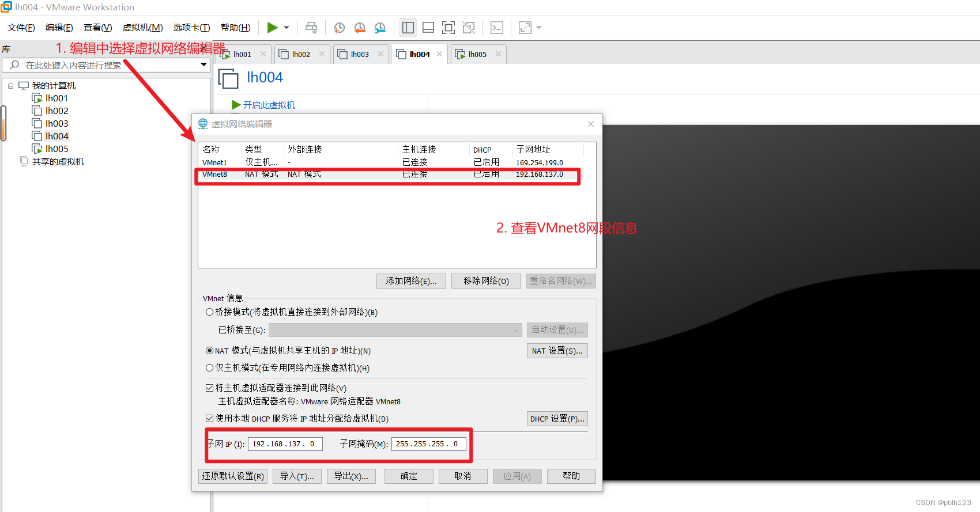Toggle the library sidebar view icon
980x512 pixels.
pyautogui.click(x=408, y=28)
